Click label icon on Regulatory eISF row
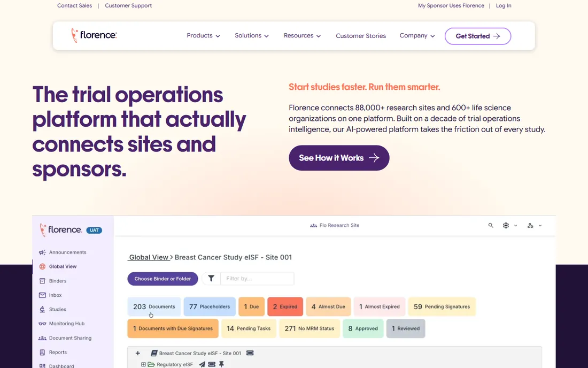The image size is (588, 368). click(212, 364)
